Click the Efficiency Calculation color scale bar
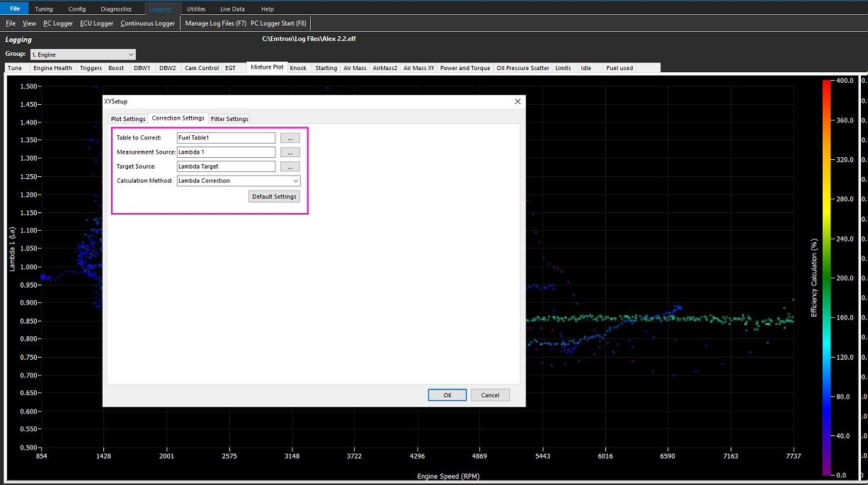Screen dimensions: 868x485 (827, 277)
